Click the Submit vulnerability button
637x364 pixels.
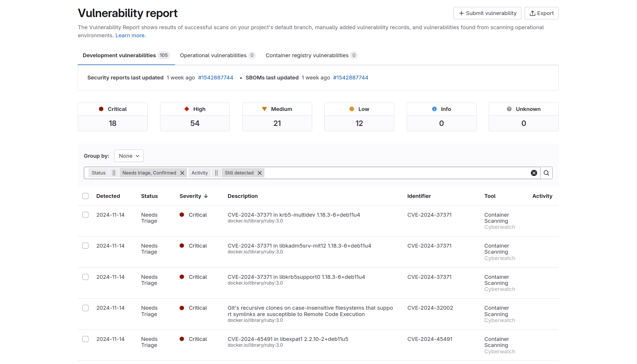tap(487, 13)
